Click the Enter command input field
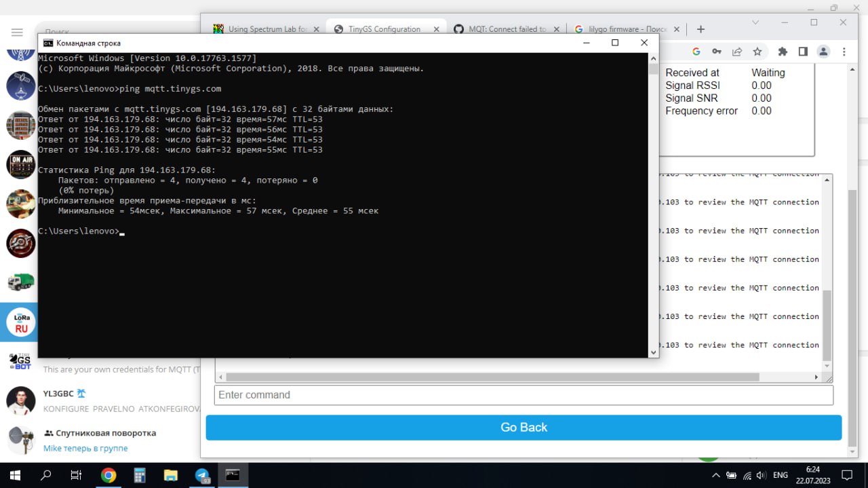 point(524,395)
